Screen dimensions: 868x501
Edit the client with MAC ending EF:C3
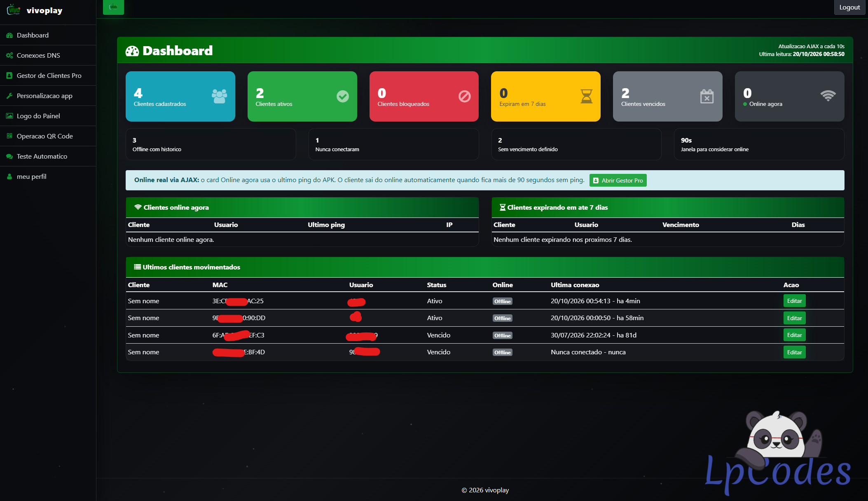tap(794, 335)
